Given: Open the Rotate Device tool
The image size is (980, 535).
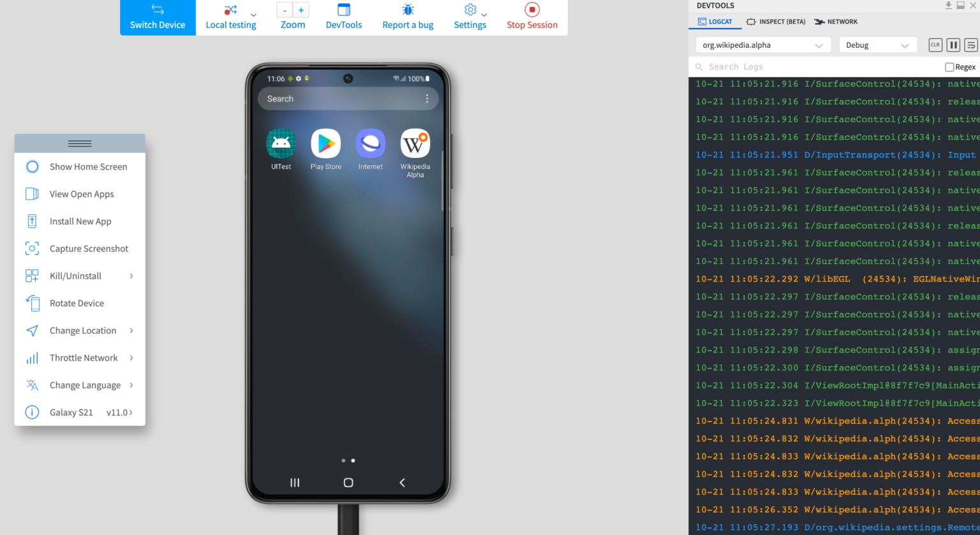Looking at the screenshot, I should 77,303.
